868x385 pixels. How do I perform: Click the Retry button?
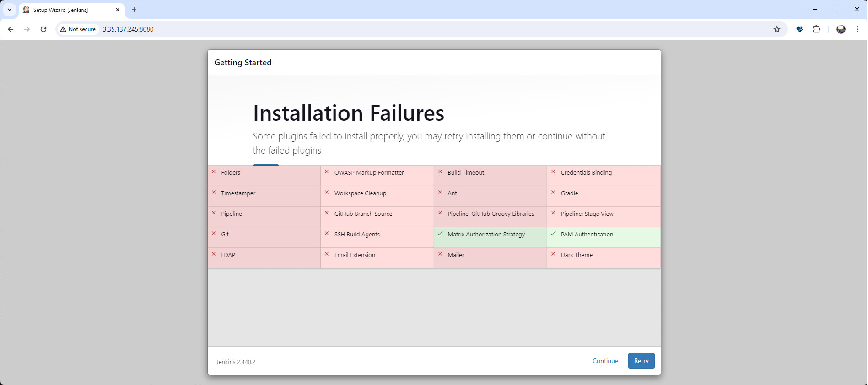coord(641,361)
